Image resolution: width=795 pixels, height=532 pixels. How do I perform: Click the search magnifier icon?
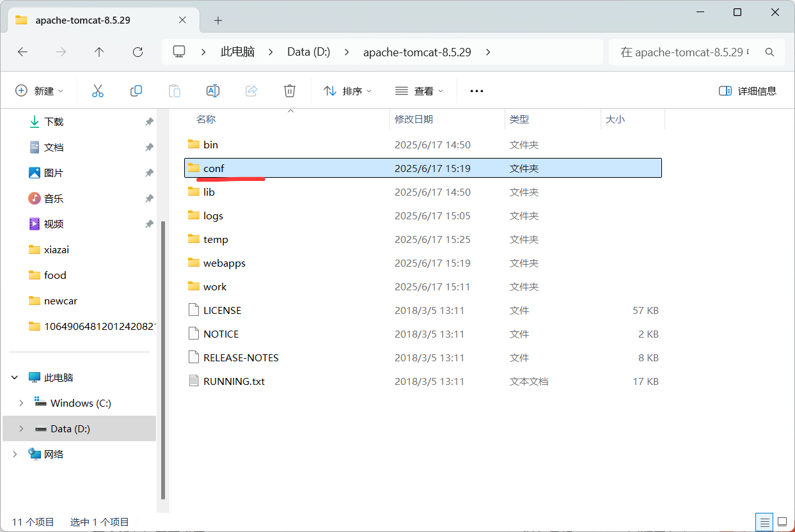[x=770, y=52]
